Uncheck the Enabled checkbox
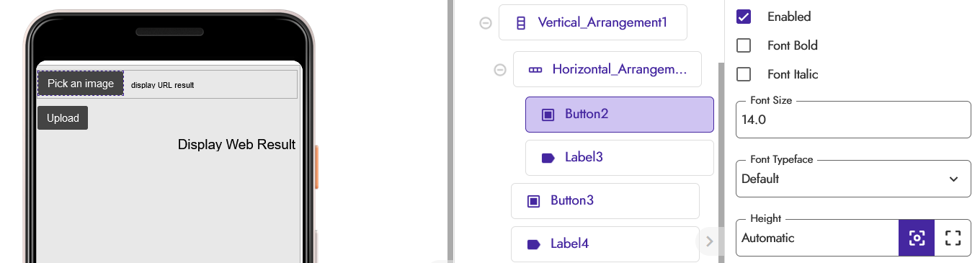The width and height of the screenshot is (980, 263). tap(744, 17)
